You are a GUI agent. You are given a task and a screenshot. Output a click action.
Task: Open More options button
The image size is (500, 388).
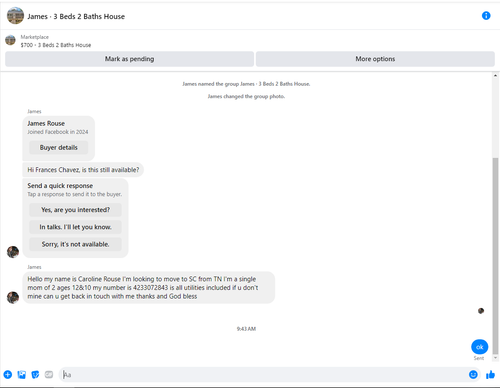point(375,59)
